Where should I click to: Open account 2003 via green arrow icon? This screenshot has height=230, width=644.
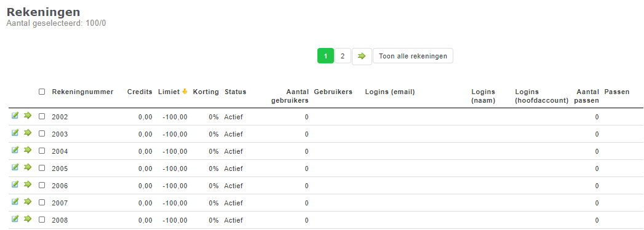(28, 133)
